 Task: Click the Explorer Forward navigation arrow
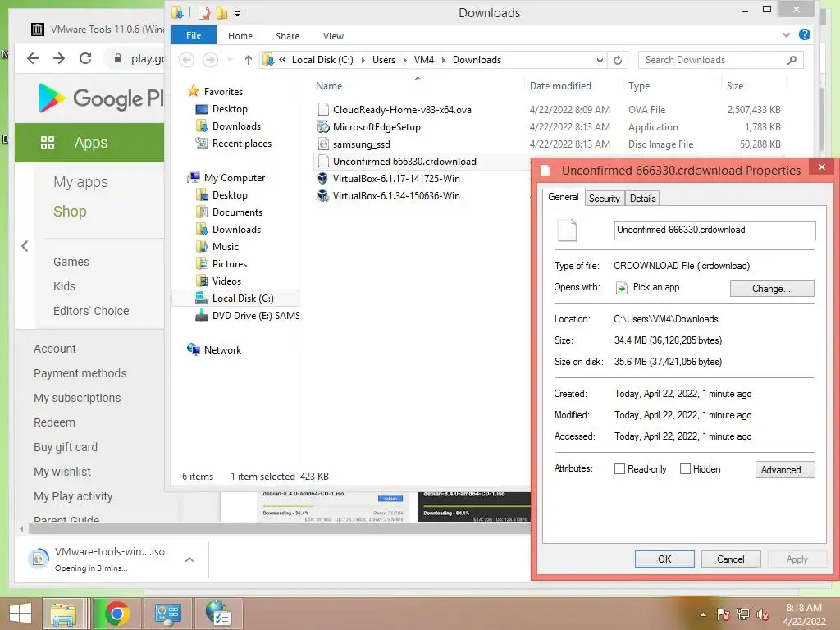tap(210, 60)
